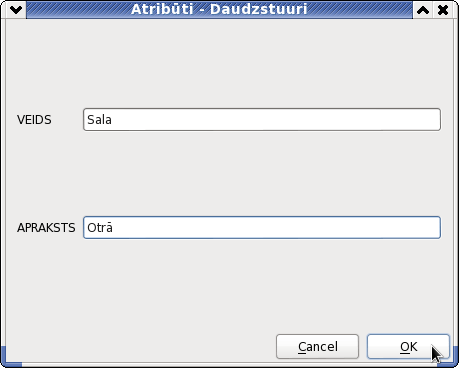Image resolution: width=459 pixels, height=368 pixels.
Task: Click the blue bottom-left window corner handle
Action: pyautogui.click(x=9, y=359)
